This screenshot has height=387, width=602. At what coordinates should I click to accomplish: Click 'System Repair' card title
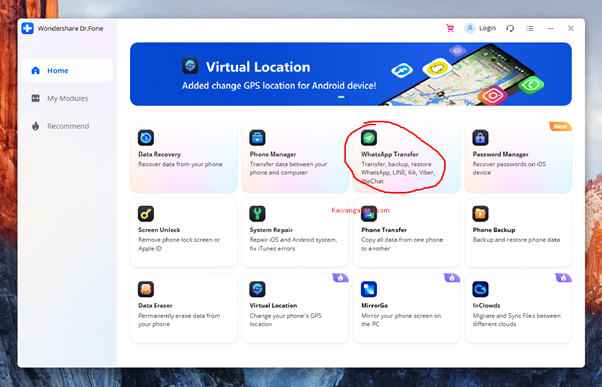point(271,230)
